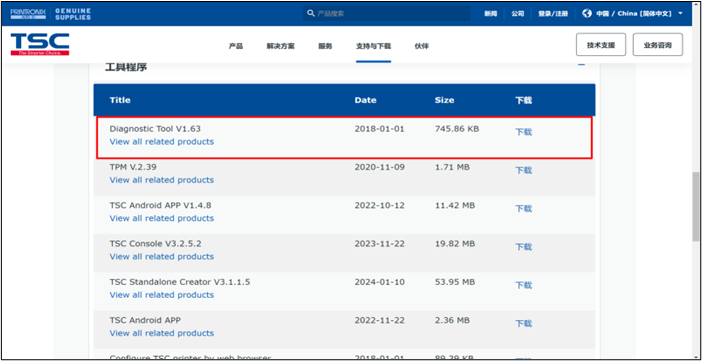
Task: Open 新闻 in the top bar
Action: (x=490, y=14)
